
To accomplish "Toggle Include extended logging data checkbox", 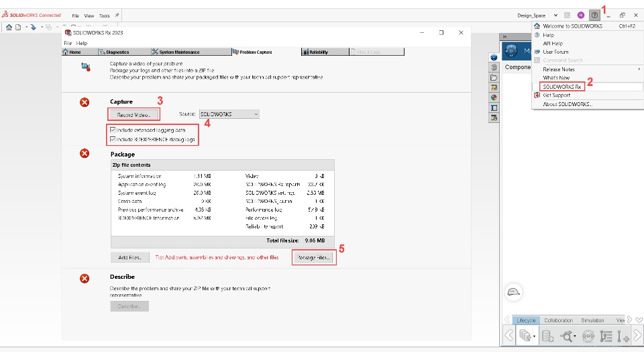I will (113, 130).
